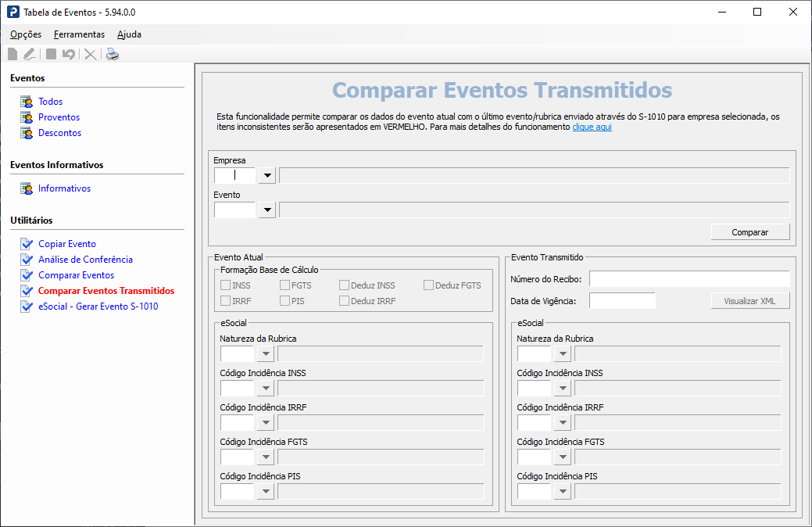Open eSocial - Gerar Evento S-1010 link
This screenshot has height=527, width=812.
pos(98,307)
